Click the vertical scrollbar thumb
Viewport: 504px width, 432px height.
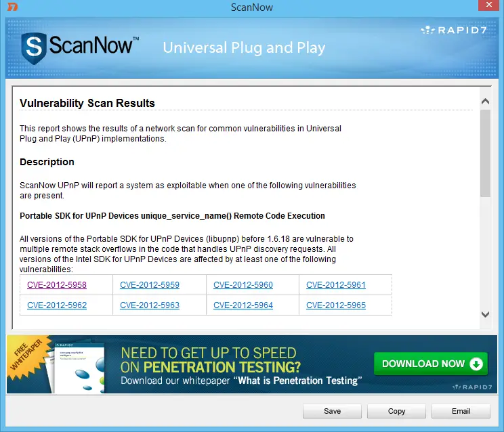[x=485, y=153]
